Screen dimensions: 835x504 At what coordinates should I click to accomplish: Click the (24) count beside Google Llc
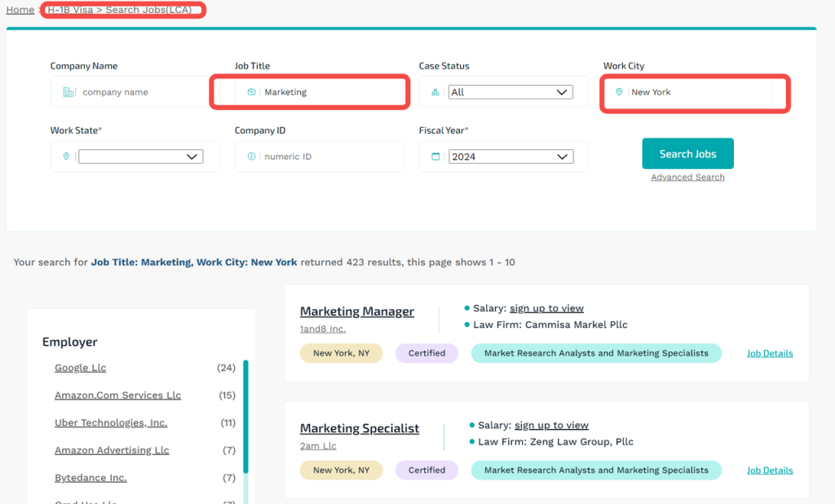[227, 368]
